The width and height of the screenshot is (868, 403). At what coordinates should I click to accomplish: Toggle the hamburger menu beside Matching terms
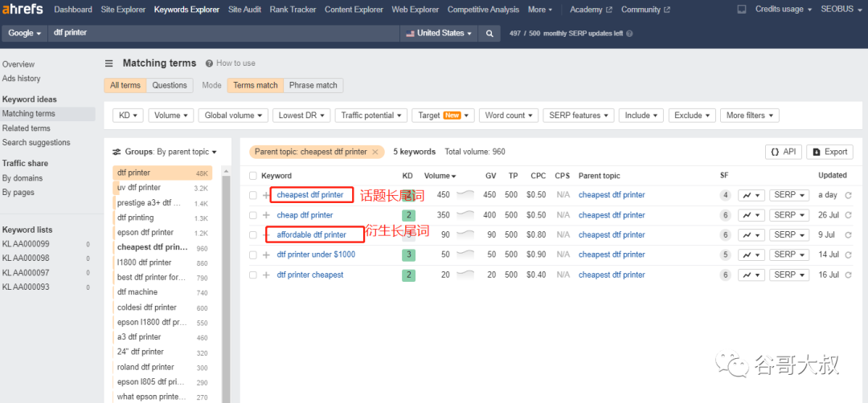(108, 63)
